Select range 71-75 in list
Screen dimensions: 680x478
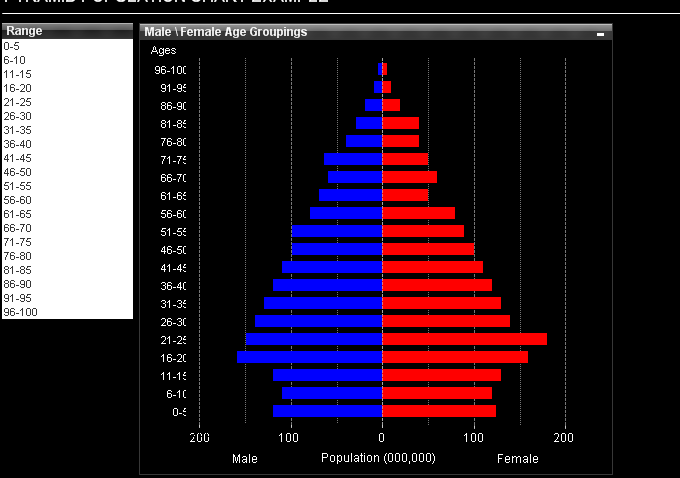(67, 242)
